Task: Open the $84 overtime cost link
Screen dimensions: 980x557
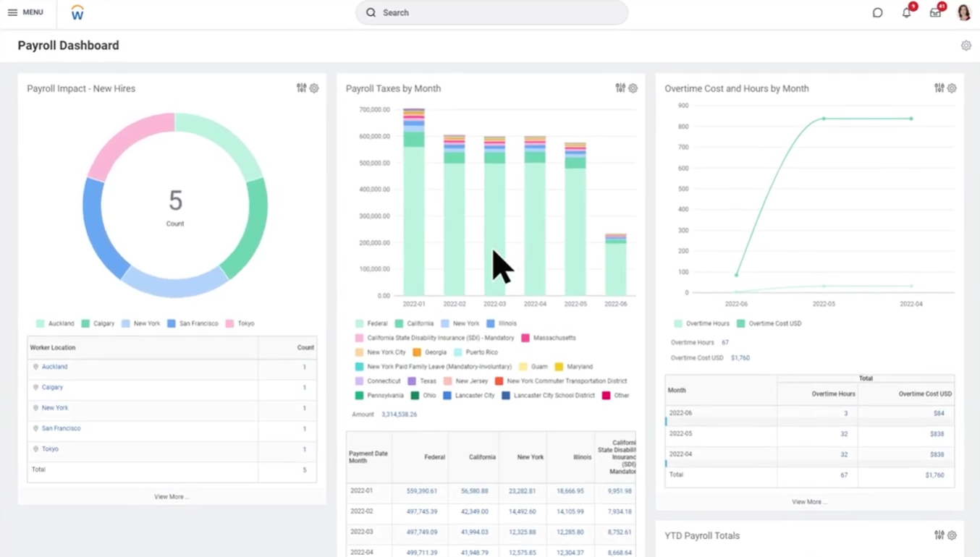Action: [938, 413]
